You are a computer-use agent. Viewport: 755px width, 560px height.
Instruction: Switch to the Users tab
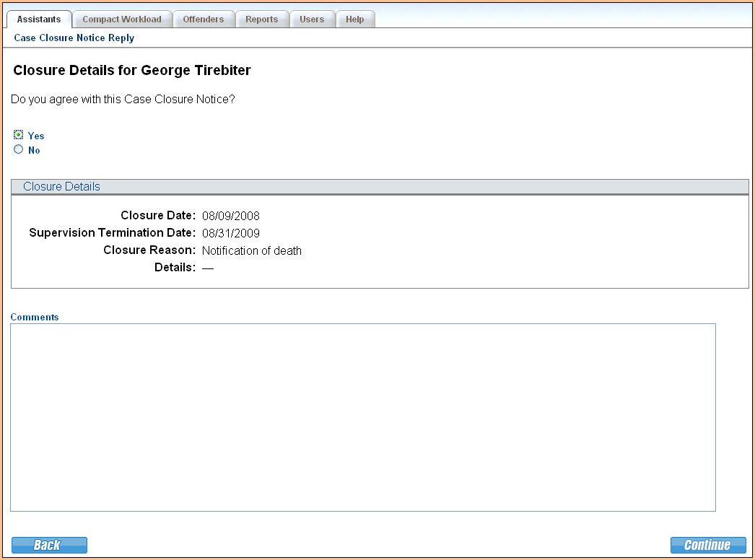coord(312,19)
